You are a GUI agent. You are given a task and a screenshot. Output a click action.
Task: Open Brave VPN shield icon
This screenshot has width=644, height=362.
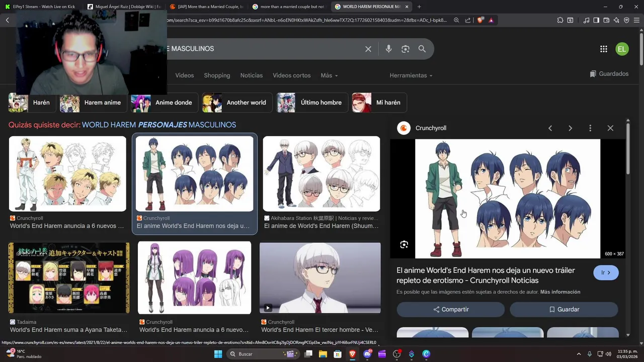pos(626,20)
